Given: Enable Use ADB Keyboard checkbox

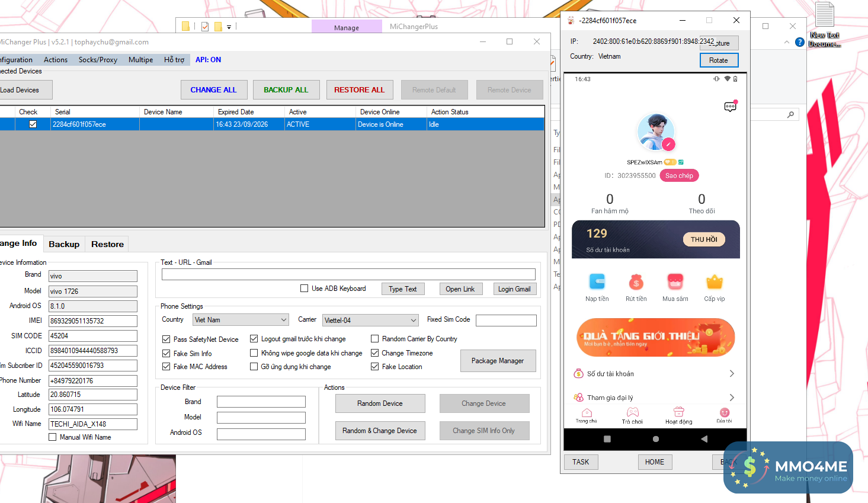Looking at the screenshot, I should click(305, 289).
